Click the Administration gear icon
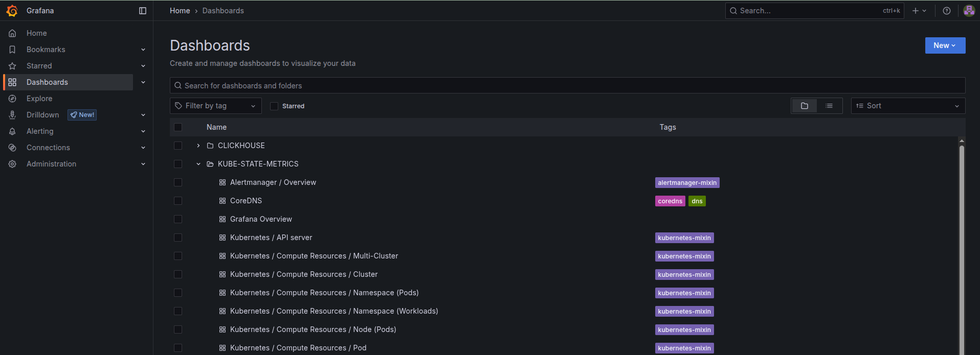This screenshot has width=980, height=355. (12, 164)
